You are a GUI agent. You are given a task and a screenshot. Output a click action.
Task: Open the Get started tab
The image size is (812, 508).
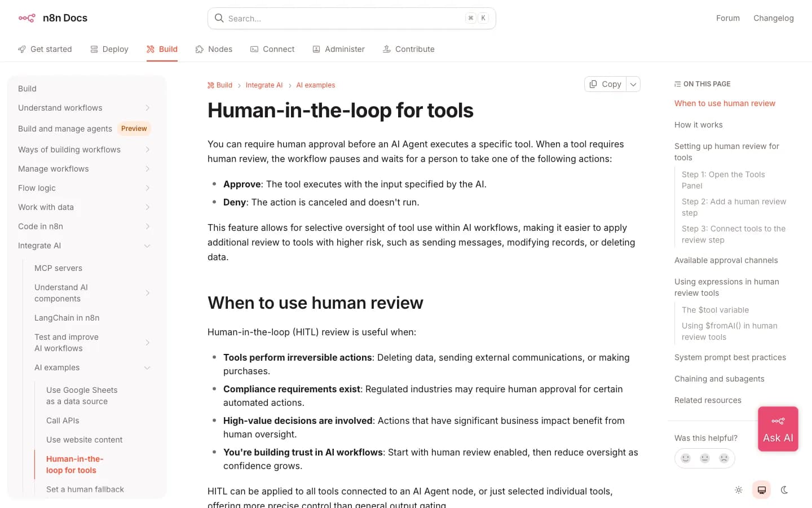(45, 49)
